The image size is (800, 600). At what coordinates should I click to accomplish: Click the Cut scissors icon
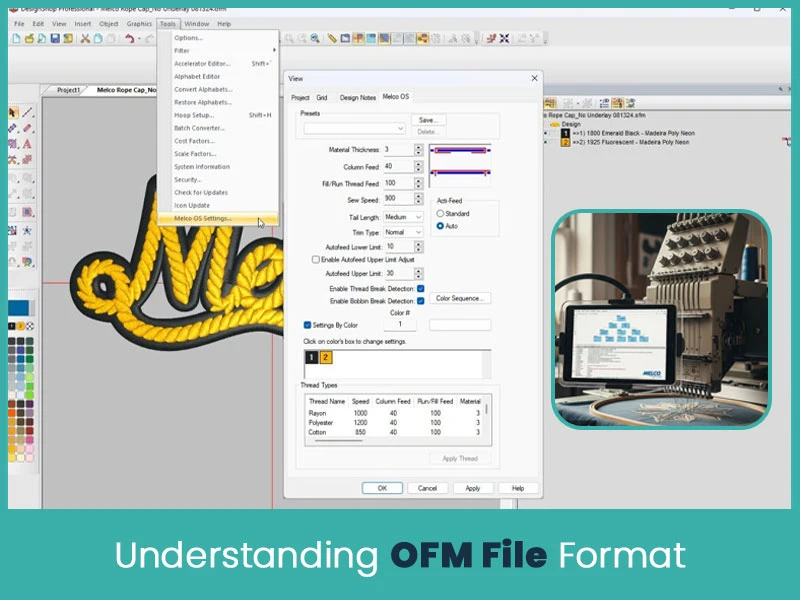(x=84, y=40)
